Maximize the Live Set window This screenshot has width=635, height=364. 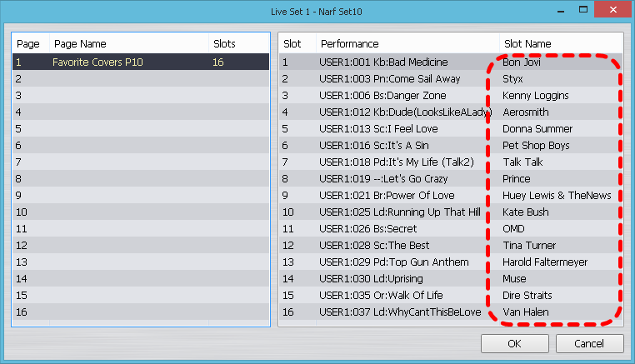pyautogui.click(x=583, y=9)
